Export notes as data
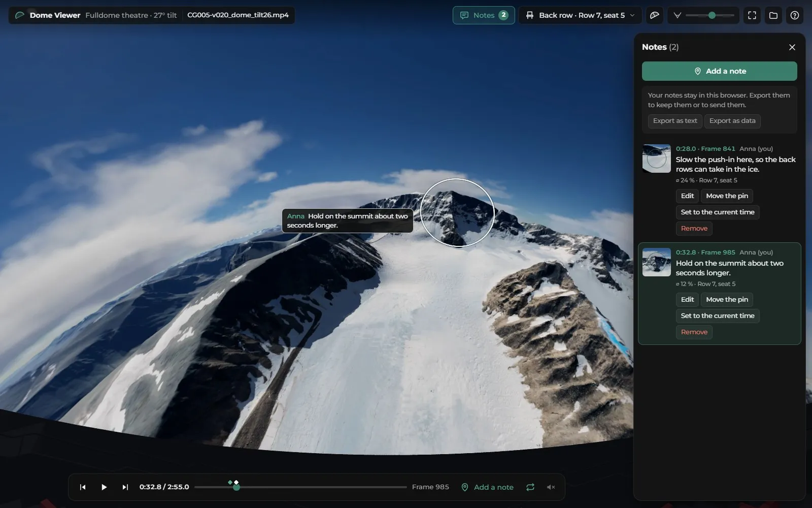Screen dimensions: 812x508 pos(732,121)
